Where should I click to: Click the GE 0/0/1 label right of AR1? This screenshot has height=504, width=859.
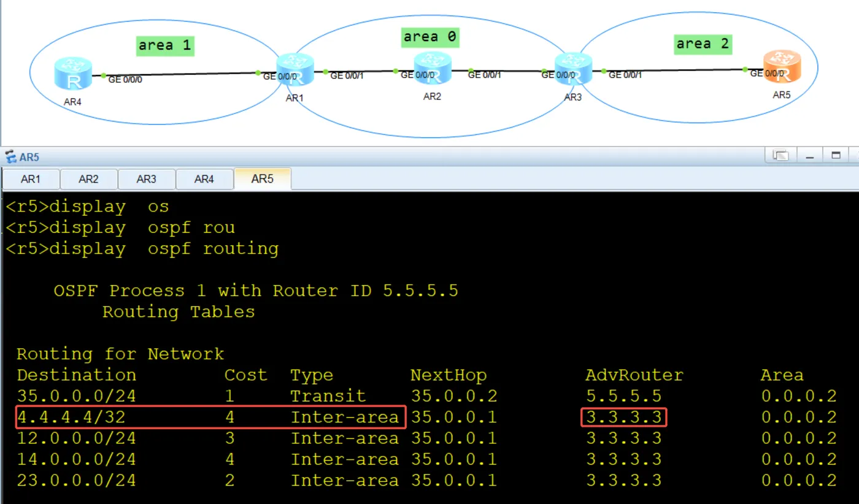[x=347, y=76]
